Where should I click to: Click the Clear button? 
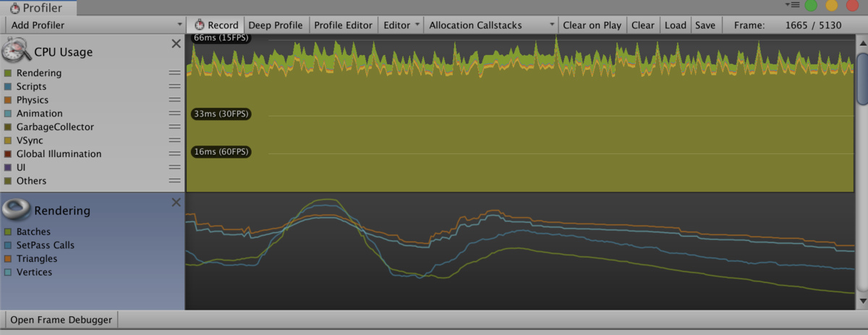[x=642, y=25]
